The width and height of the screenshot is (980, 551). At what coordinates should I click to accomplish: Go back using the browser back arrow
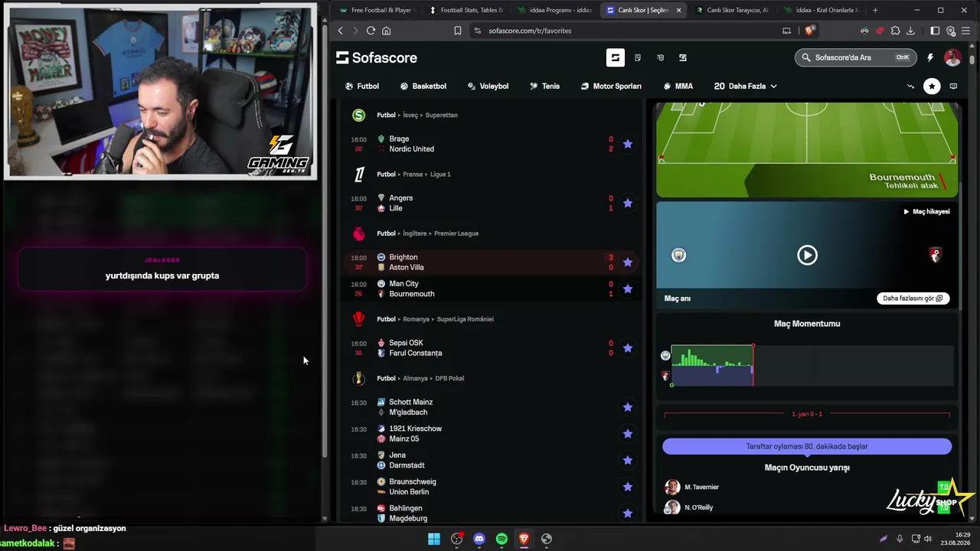point(341,31)
